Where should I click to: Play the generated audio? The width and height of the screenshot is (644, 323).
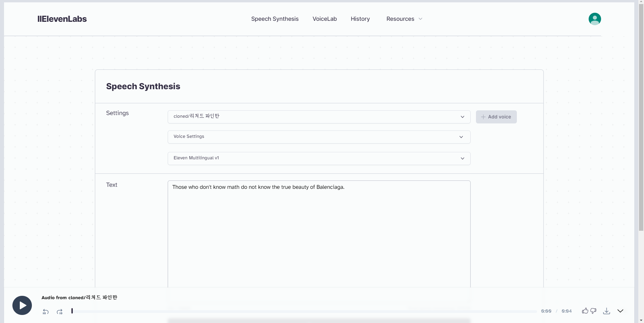(x=22, y=305)
